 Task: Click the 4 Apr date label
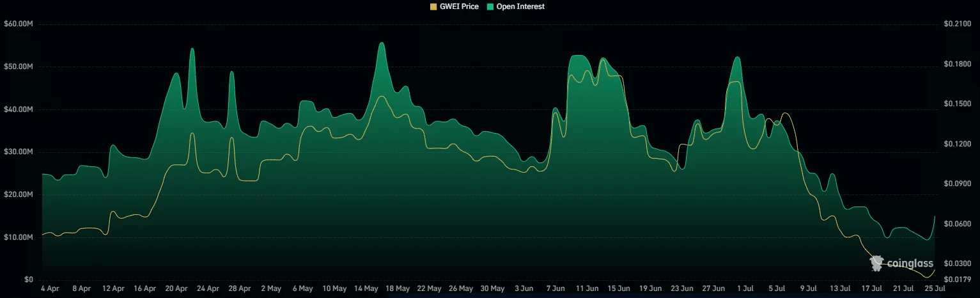49,289
